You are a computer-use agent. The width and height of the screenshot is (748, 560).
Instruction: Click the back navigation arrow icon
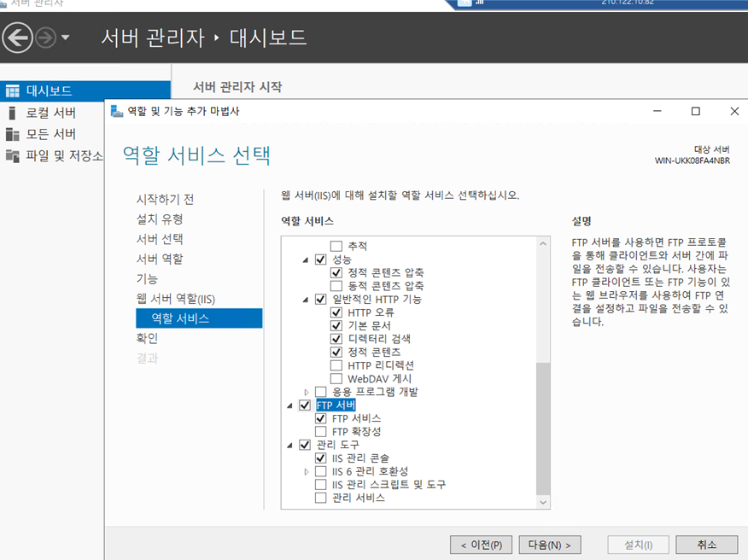click(x=18, y=38)
